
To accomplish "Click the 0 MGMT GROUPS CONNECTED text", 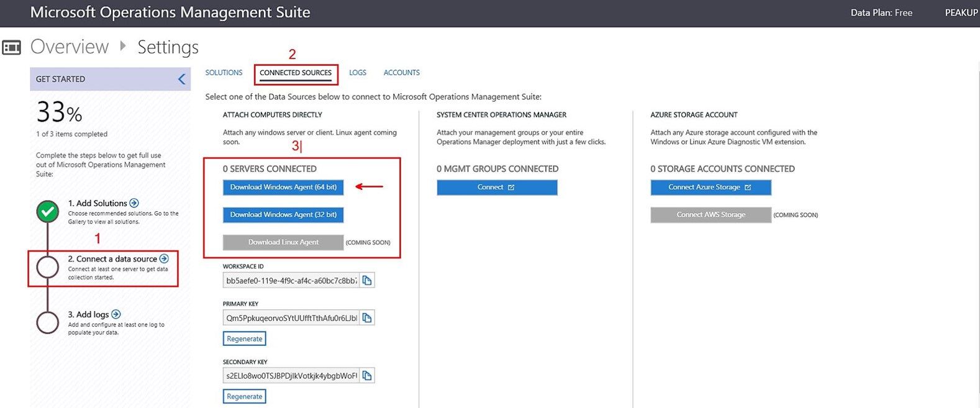I will click(x=497, y=169).
